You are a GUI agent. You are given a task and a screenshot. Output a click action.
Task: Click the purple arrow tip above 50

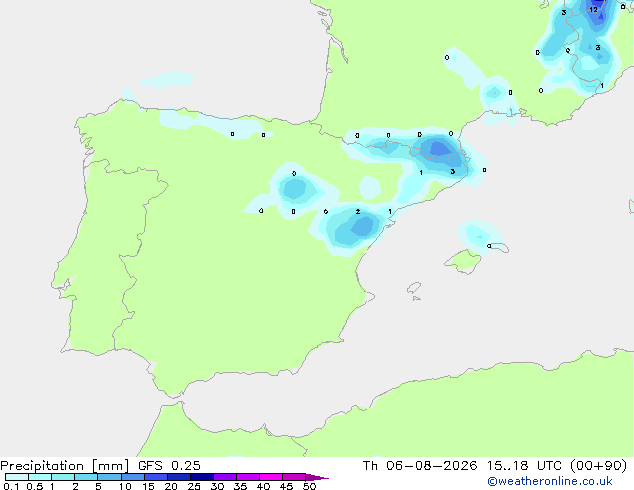(x=317, y=477)
